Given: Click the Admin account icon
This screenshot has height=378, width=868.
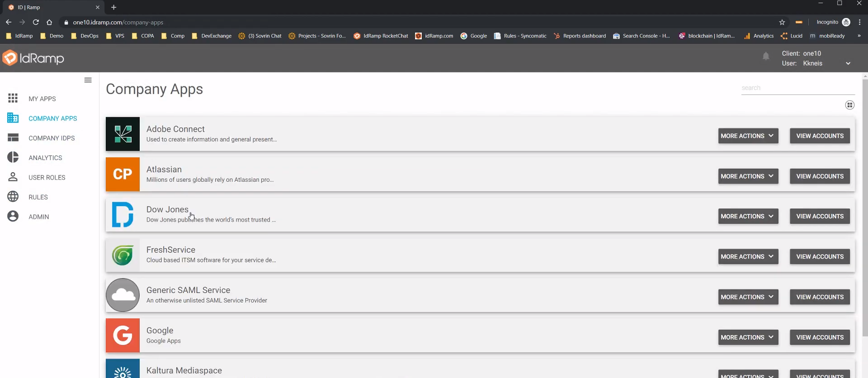Looking at the screenshot, I should (13, 216).
